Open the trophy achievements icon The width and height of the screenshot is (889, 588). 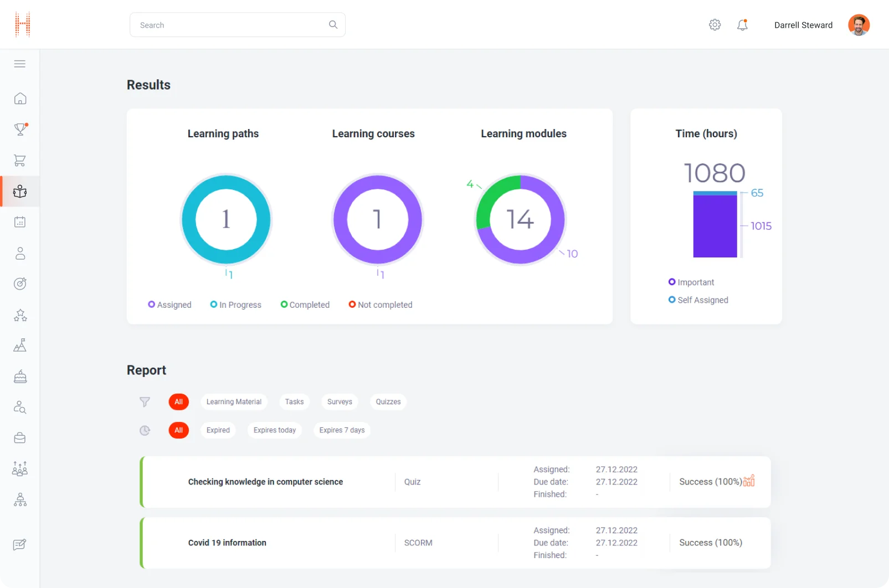(x=20, y=130)
